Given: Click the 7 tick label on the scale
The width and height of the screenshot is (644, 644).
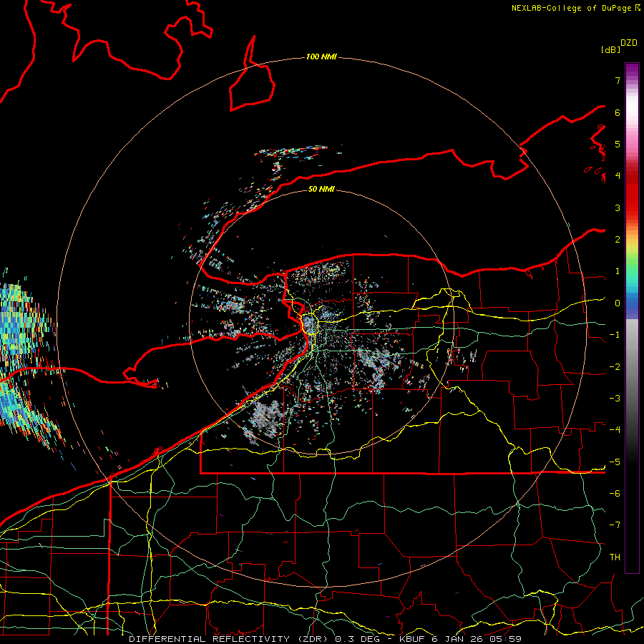Looking at the screenshot, I should (618, 80).
